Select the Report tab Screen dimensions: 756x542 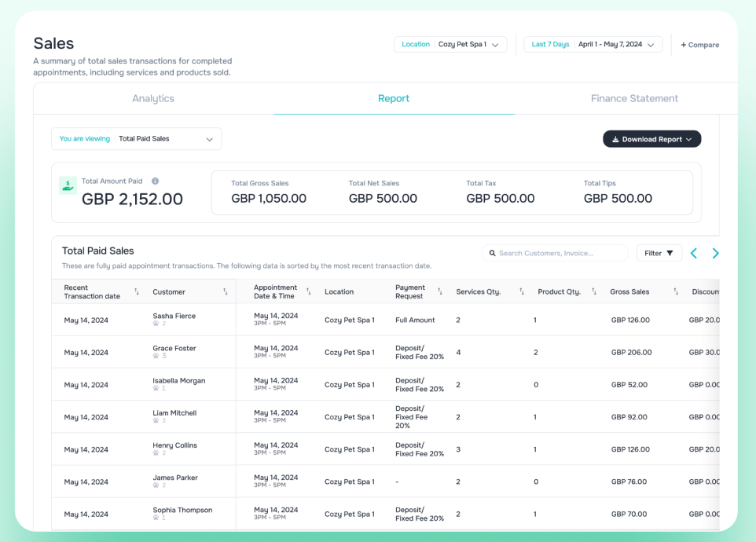[x=394, y=98]
